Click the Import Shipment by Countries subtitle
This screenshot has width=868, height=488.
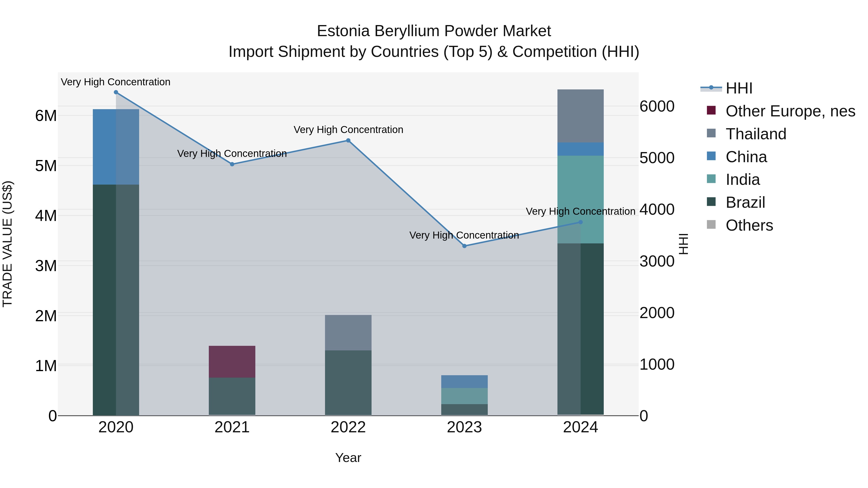(x=434, y=52)
